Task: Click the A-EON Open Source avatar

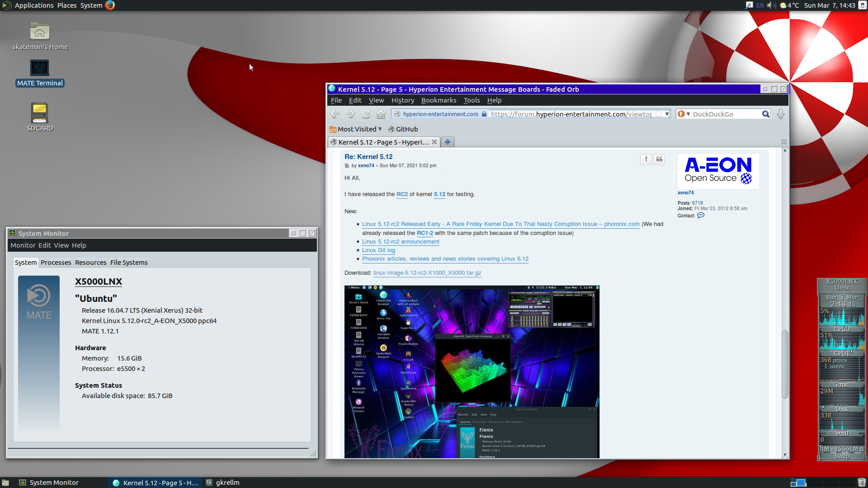Action: [x=718, y=171]
